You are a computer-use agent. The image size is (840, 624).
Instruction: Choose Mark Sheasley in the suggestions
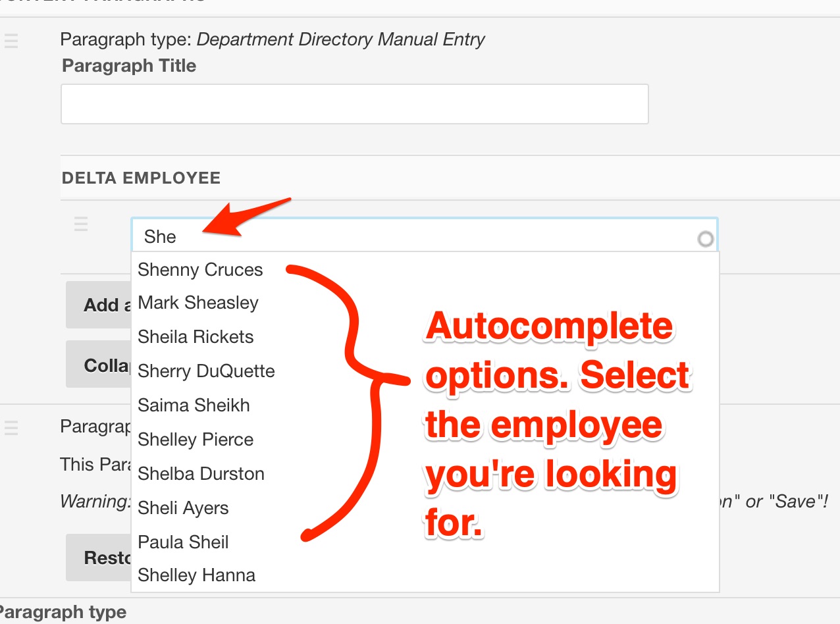198,303
